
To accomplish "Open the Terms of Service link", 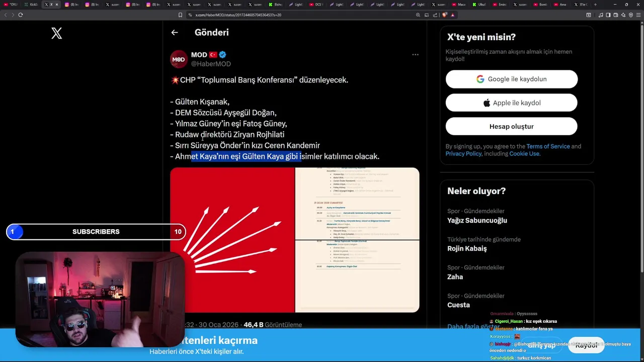I will [548, 146].
